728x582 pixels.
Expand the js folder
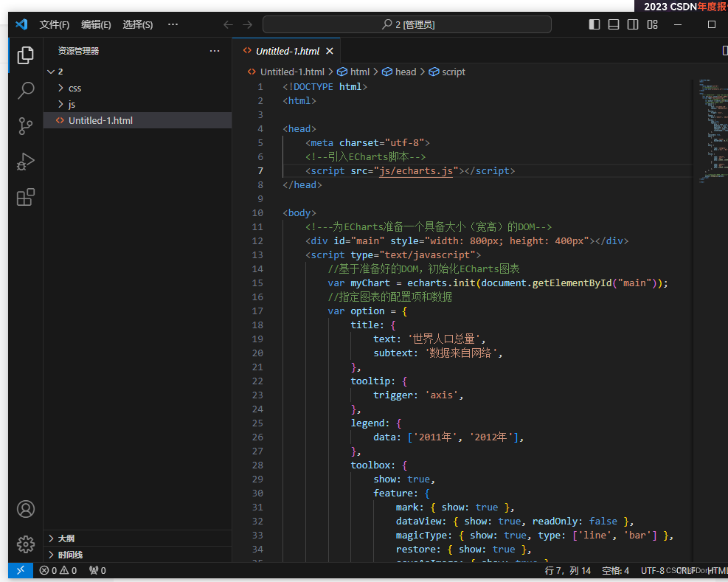(x=137, y=104)
